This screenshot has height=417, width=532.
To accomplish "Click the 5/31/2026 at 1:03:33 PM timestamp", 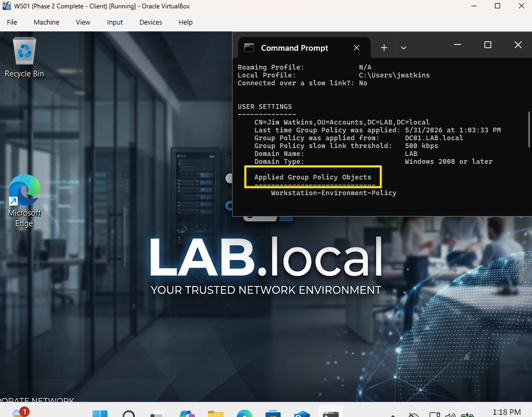I will tap(453, 130).
